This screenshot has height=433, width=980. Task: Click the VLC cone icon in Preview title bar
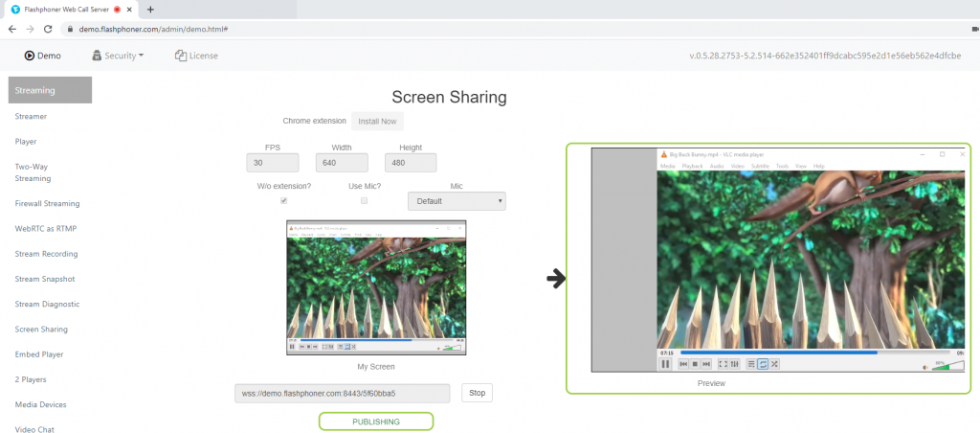point(664,154)
